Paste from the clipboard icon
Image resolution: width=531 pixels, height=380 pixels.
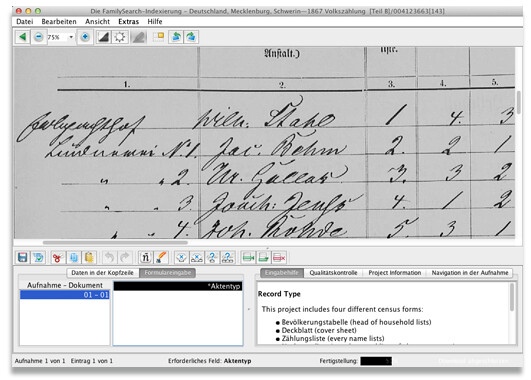pyautogui.click(x=89, y=258)
